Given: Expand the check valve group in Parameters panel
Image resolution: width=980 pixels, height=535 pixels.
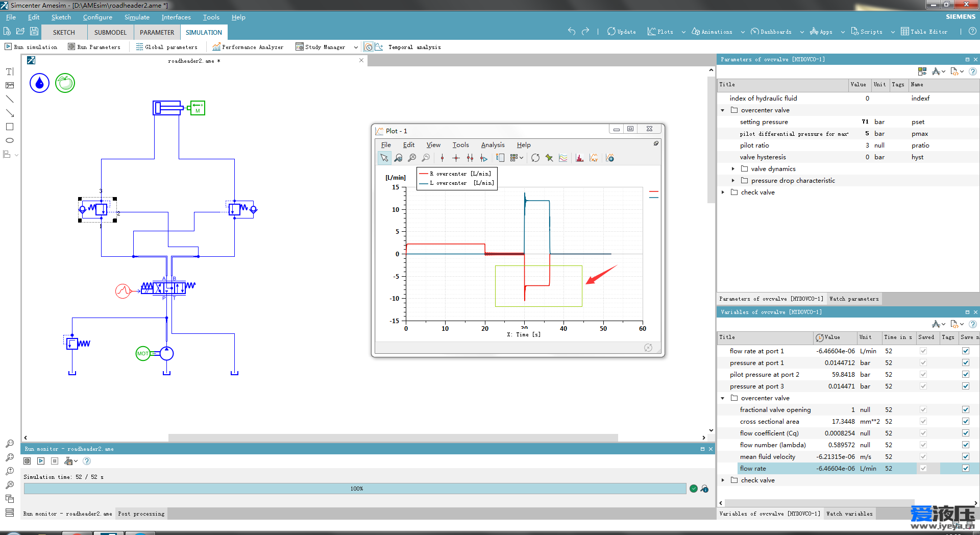Looking at the screenshot, I should point(723,192).
